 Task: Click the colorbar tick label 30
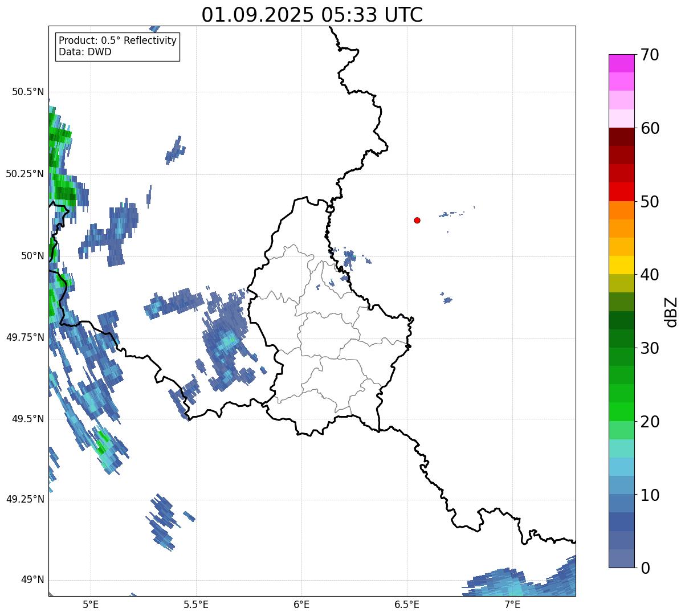click(x=650, y=348)
